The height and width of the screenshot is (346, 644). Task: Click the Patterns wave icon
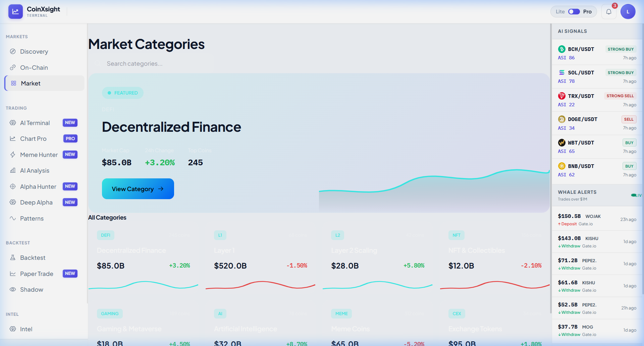click(x=13, y=218)
